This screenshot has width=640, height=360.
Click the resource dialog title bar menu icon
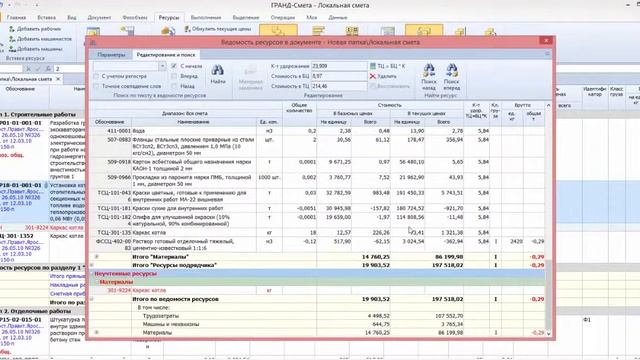click(x=93, y=42)
